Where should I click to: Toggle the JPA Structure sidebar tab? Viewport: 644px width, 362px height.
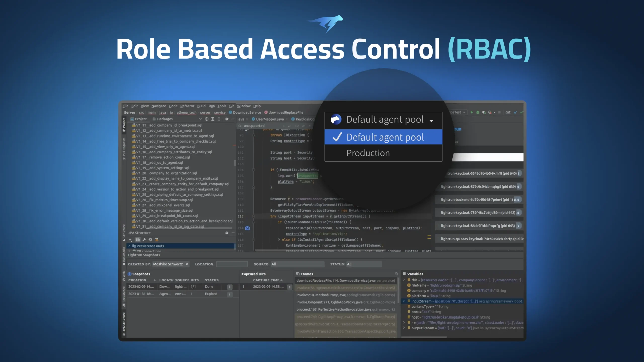pyautogui.click(x=124, y=323)
